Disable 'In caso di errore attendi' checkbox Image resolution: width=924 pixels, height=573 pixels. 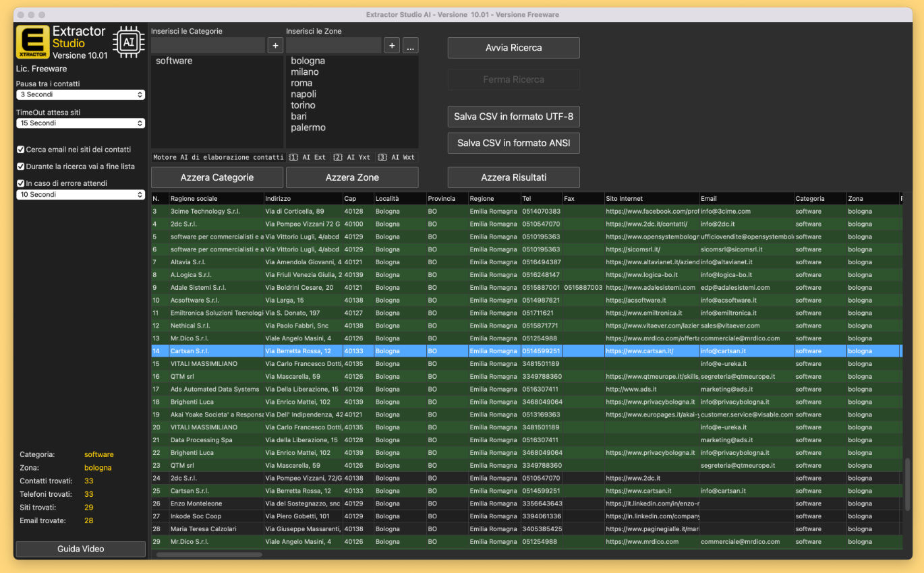21,183
